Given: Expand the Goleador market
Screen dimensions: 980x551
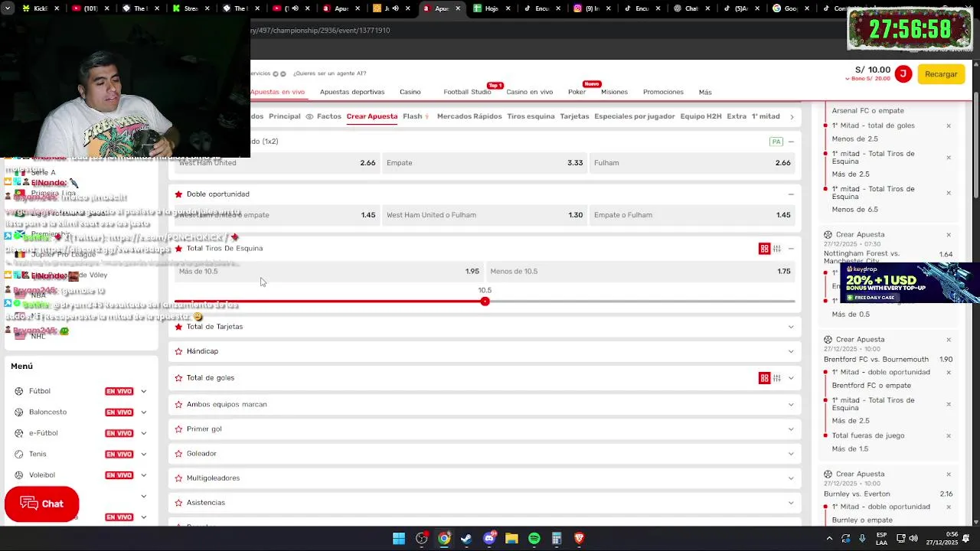Looking at the screenshot, I should 791,454.
